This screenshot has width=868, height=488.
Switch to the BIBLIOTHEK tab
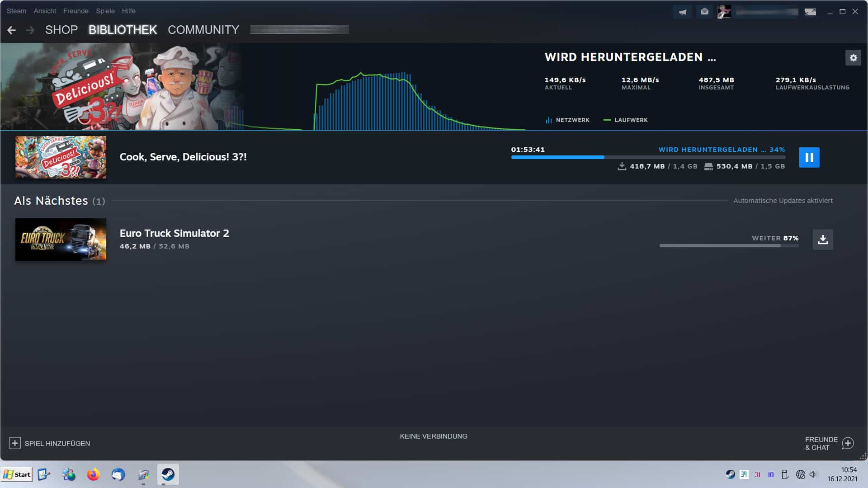[123, 30]
